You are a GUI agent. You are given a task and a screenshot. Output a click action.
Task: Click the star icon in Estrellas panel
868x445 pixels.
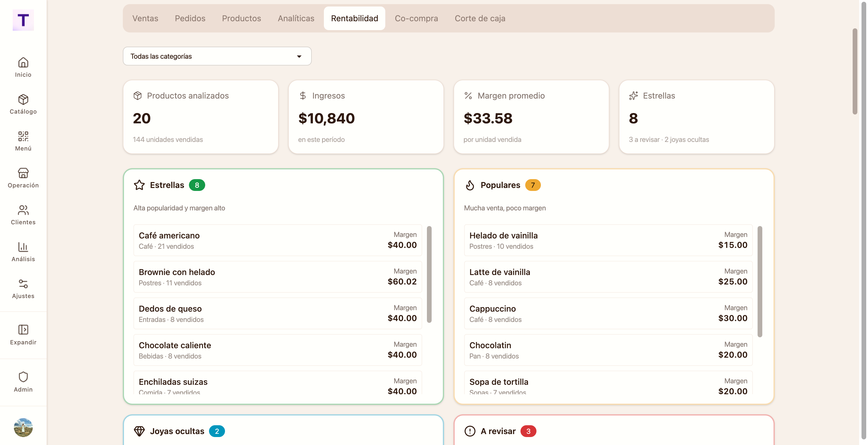click(139, 185)
